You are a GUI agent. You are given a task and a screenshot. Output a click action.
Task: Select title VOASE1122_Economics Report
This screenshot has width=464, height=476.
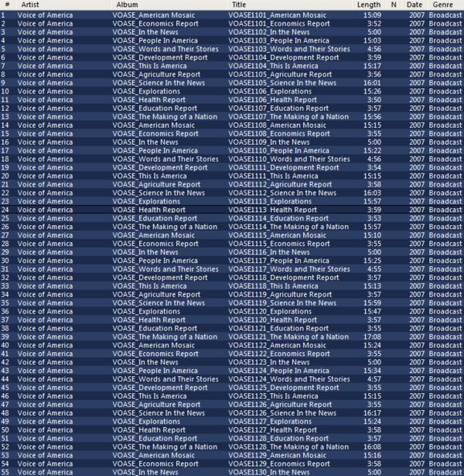click(x=279, y=354)
